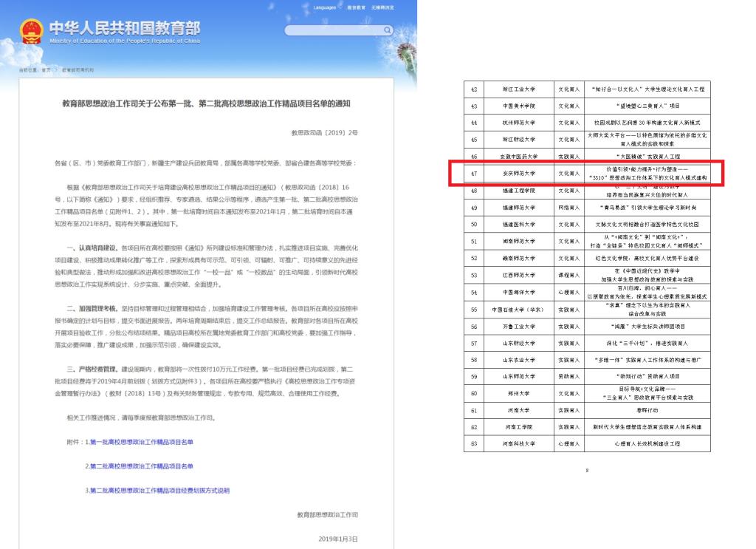756x549 pixels.
Task: Click the magnifier search icon in the header
Action: [387, 30]
